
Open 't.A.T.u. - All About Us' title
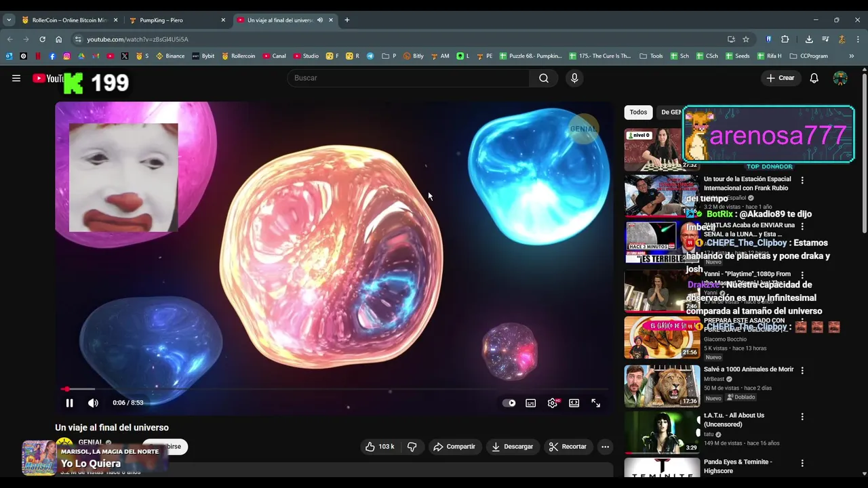click(x=734, y=420)
